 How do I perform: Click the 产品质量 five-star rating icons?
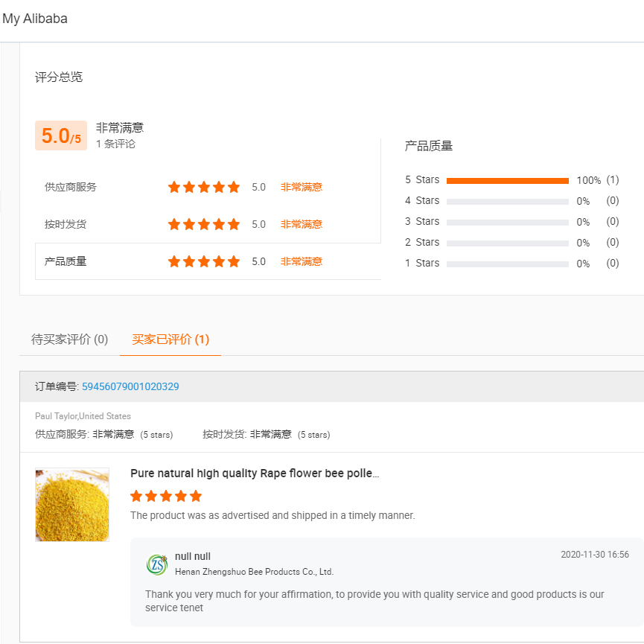[204, 261]
